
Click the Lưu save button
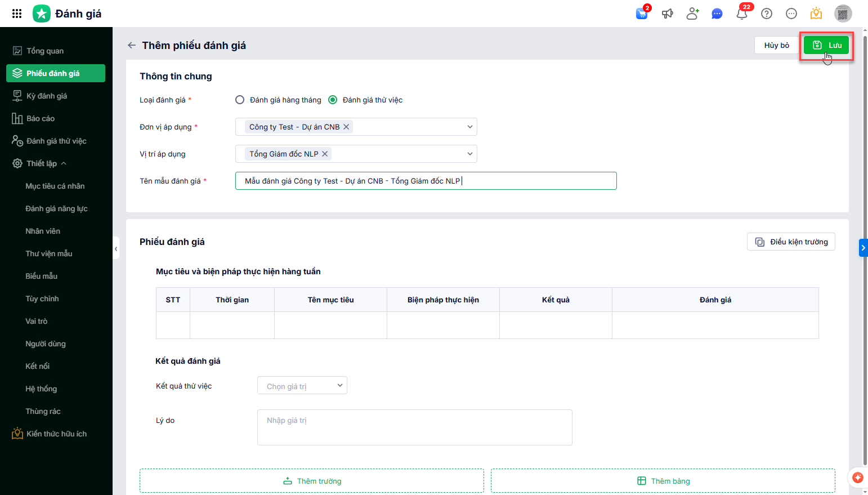point(826,45)
